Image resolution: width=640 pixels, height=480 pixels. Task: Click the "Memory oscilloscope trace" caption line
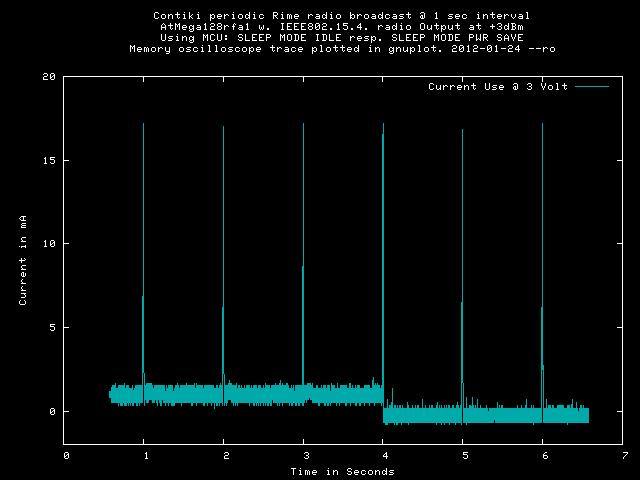coord(342,48)
